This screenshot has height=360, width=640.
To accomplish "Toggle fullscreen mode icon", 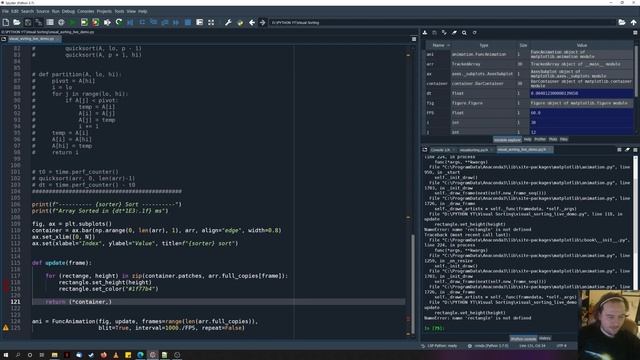I will tap(211, 22).
